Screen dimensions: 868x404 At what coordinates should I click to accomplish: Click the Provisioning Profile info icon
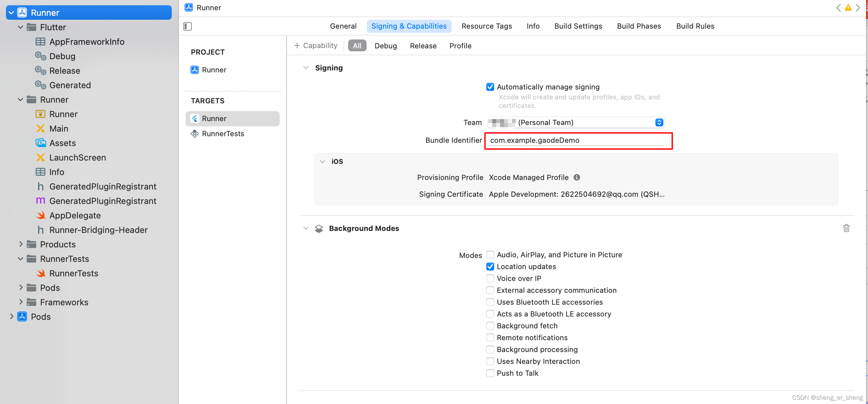pyautogui.click(x=576, y=177)
